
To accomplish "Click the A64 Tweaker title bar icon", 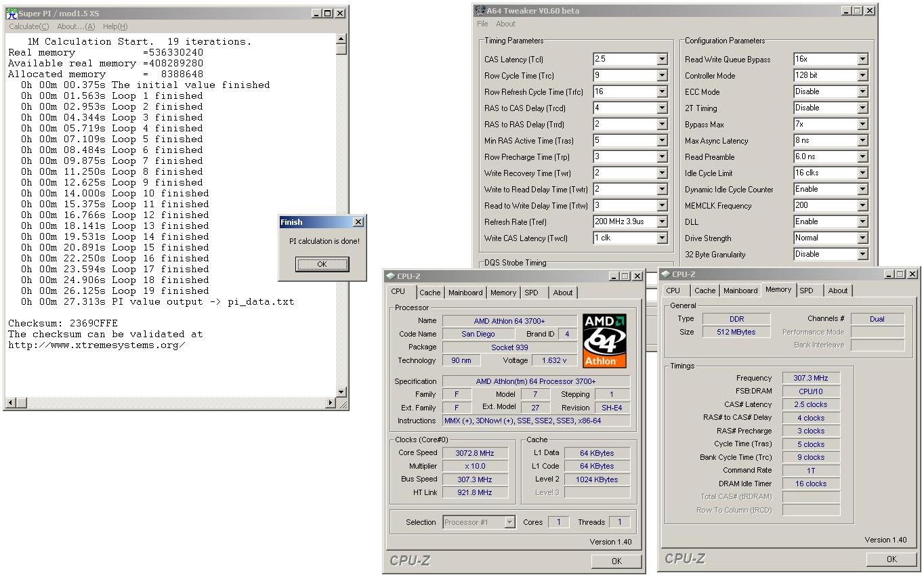I will click(480, 10).
